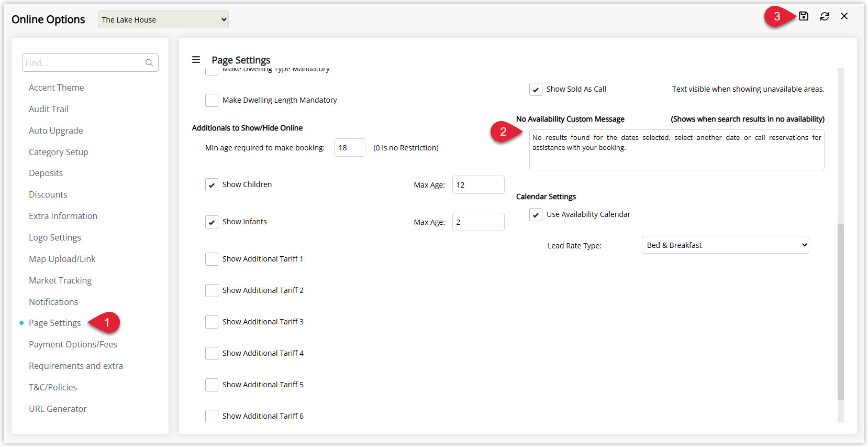Click the Page Settings vertical scrollbar thumb
This screenshot has width=868, height=447.
841,312
